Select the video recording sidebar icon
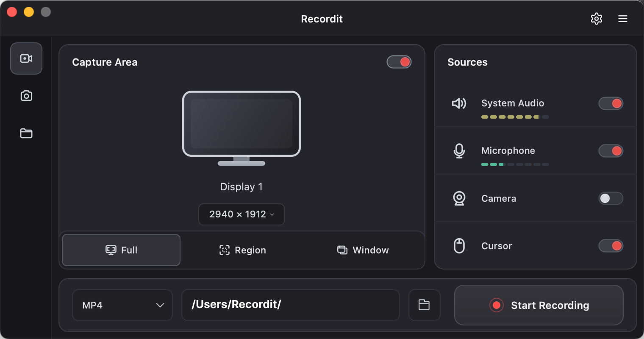Screen dimensions: 644x339 [26, 58]
